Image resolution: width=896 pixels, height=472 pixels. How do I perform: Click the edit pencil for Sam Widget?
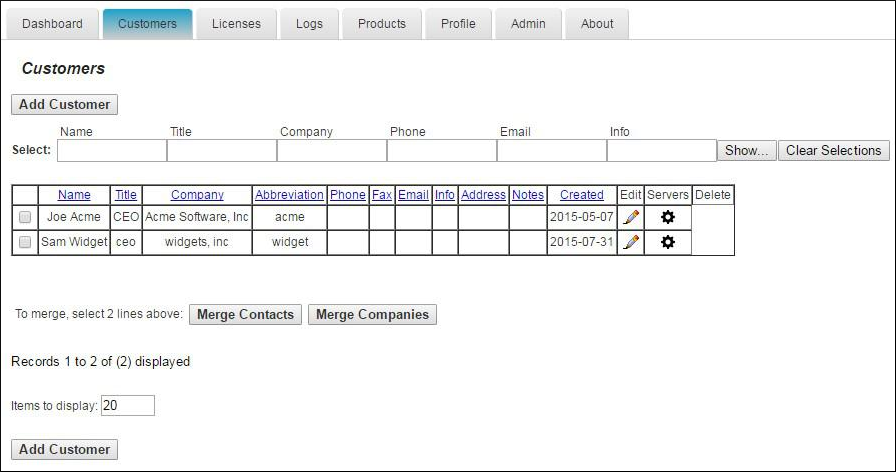click(631, 242)
